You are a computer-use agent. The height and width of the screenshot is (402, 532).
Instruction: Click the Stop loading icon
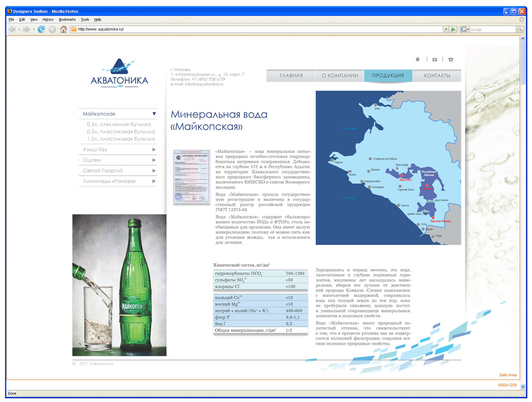(52, 30)
